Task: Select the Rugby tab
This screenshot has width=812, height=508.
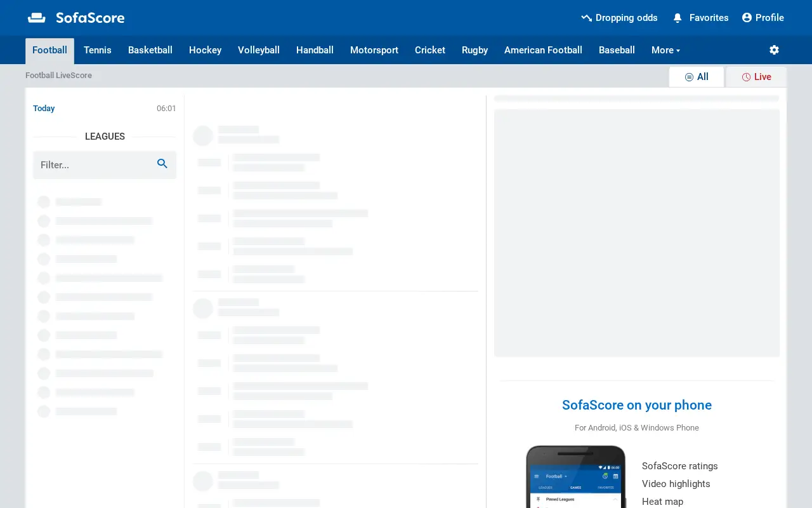Action: pyautogui.click(x=475, y=50)
